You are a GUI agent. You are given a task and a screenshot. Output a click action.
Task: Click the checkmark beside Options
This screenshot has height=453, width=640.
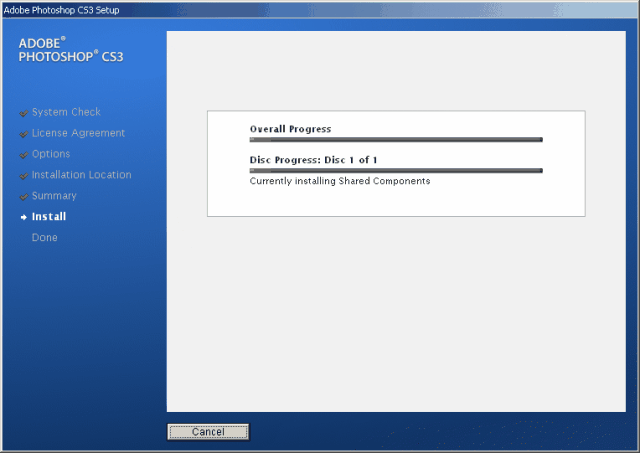click(24, 155)
